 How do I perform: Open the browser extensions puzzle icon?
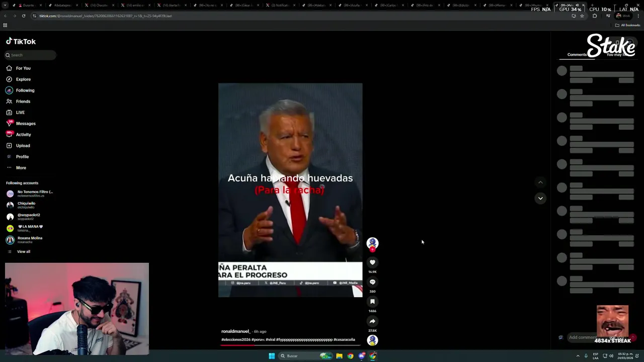click(x=595, y=16)
